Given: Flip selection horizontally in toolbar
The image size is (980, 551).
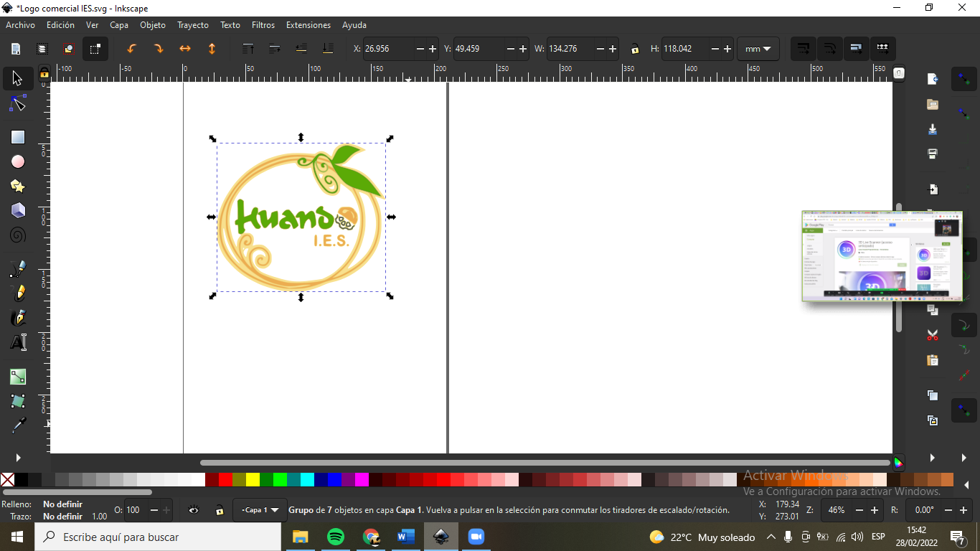Looking at the screenshot, I should tap(185, 49).
